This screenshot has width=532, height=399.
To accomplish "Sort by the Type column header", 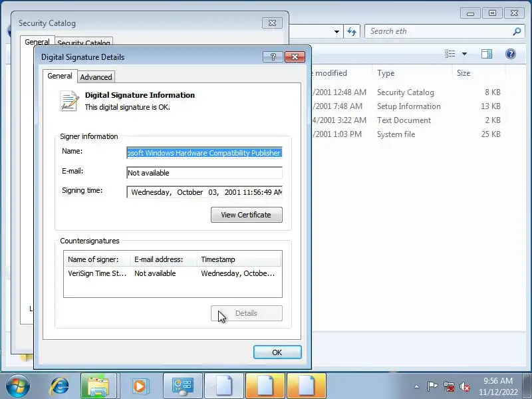I will tap(412, 73).
